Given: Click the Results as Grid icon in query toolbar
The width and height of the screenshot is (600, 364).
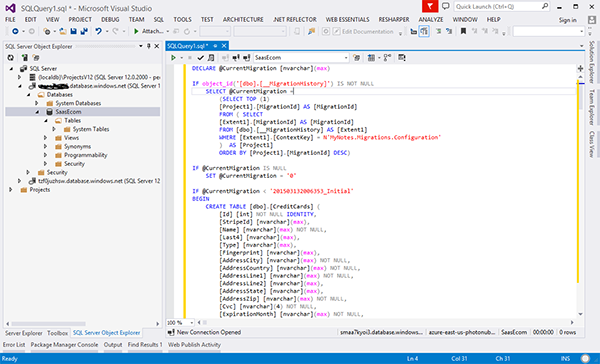Looking at the screenshot, I should tap(371, 57).
